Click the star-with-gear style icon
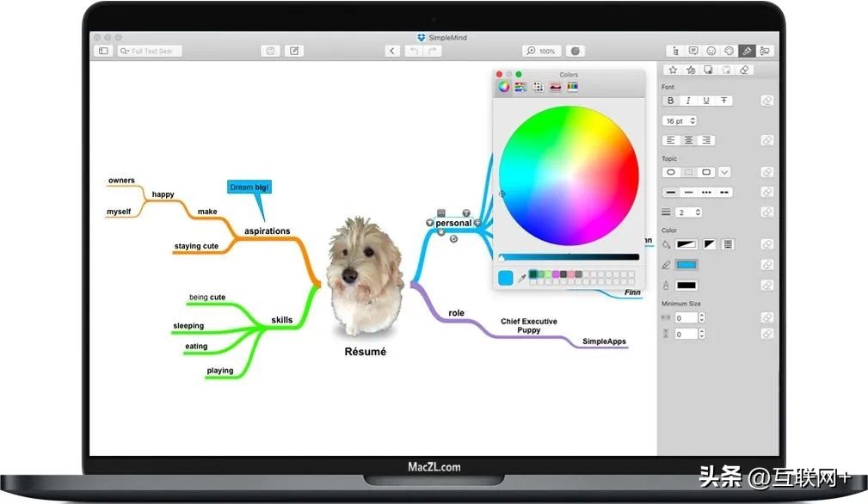868x504 pixels. [x=691, y=70]
